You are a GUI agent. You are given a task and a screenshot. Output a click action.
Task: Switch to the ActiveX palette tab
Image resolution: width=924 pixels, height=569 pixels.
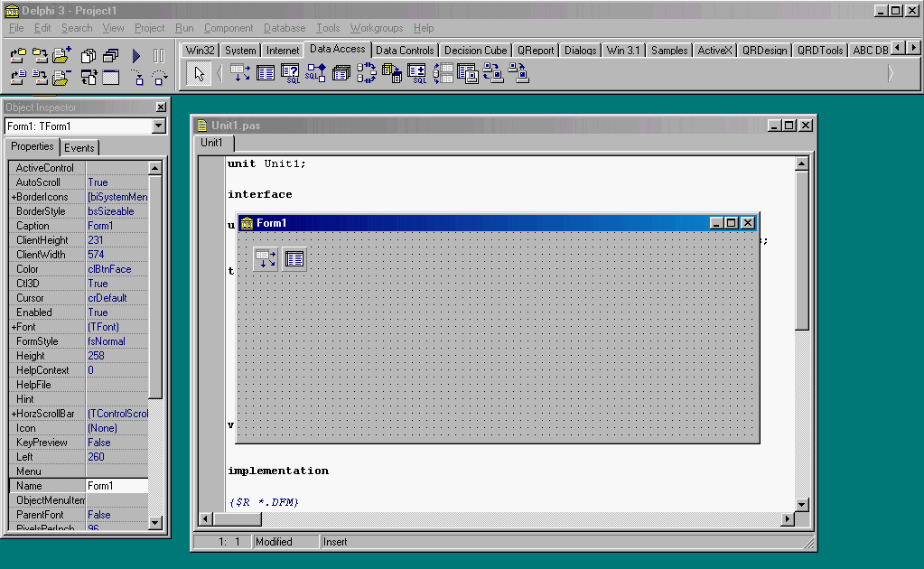pos(714,51)
